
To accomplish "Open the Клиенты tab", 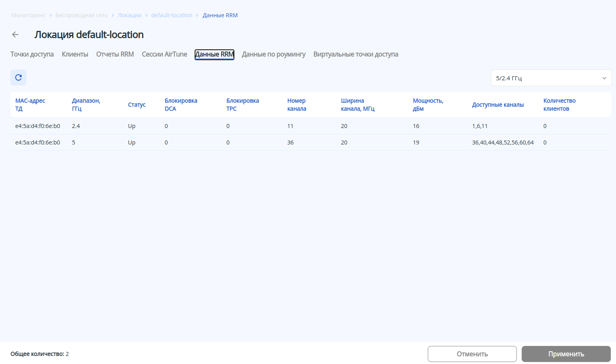I will tap(75, 54).
